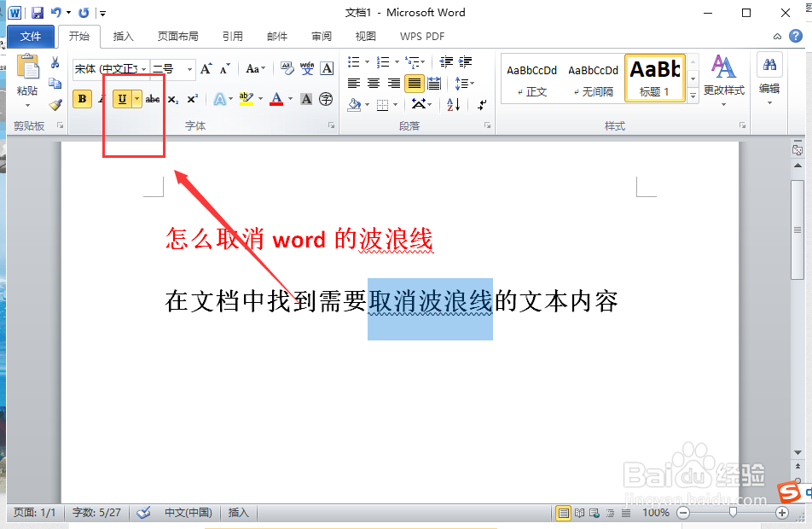
Task: Click the Sort A-Z icon
Action: coord(454,105)
